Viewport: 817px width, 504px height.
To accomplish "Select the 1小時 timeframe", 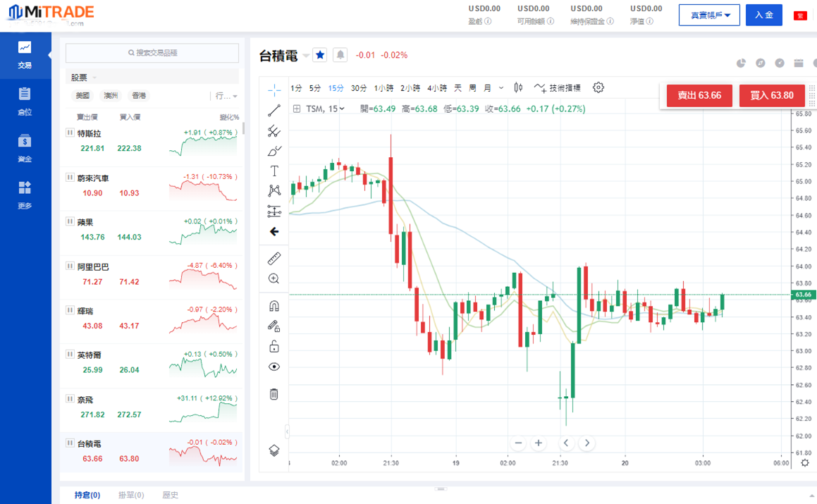I will point(383,88).
